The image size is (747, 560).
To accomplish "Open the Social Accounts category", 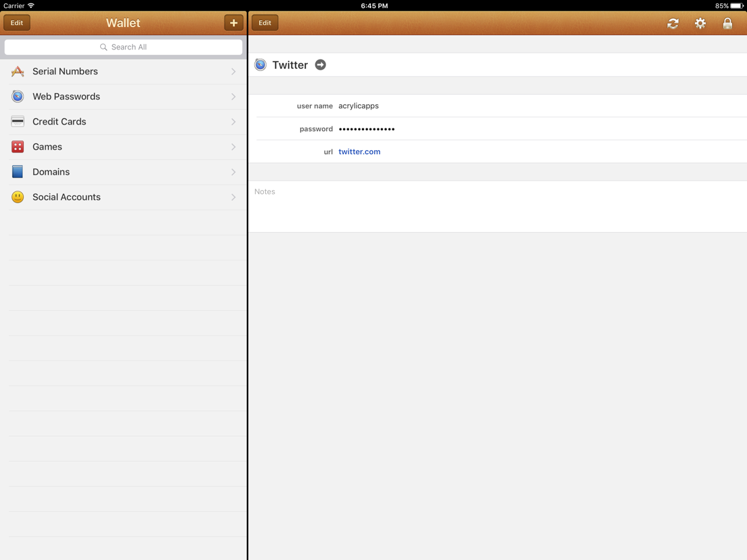I will (x=123, y=197).
